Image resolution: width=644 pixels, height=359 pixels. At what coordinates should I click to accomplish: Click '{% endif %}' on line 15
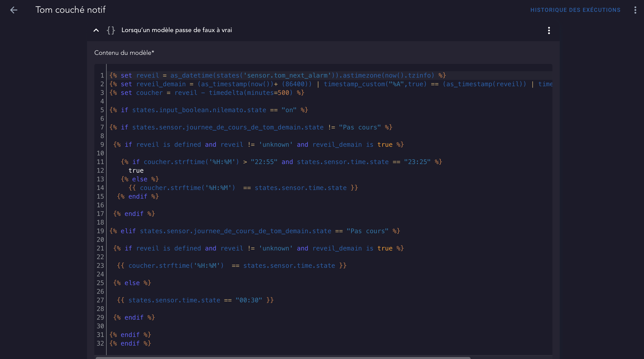[138, 196]
